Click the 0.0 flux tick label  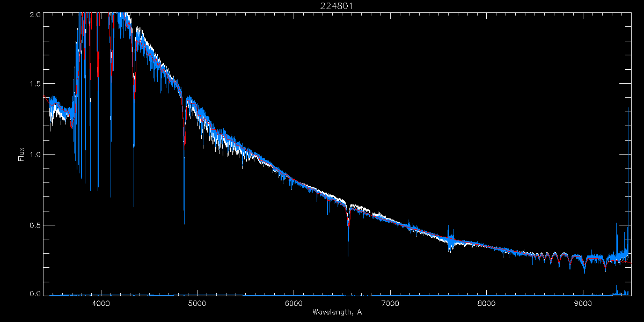tap(35, 294)
